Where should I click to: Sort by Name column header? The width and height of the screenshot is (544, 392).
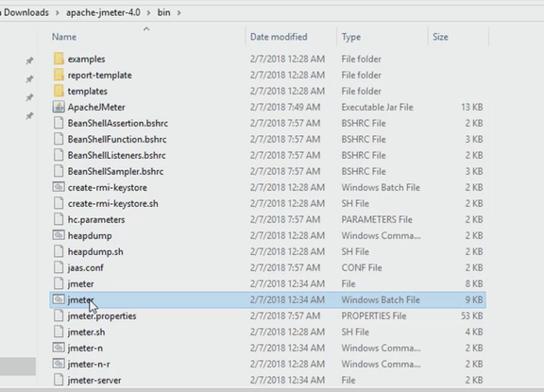[x=64, y=37]
